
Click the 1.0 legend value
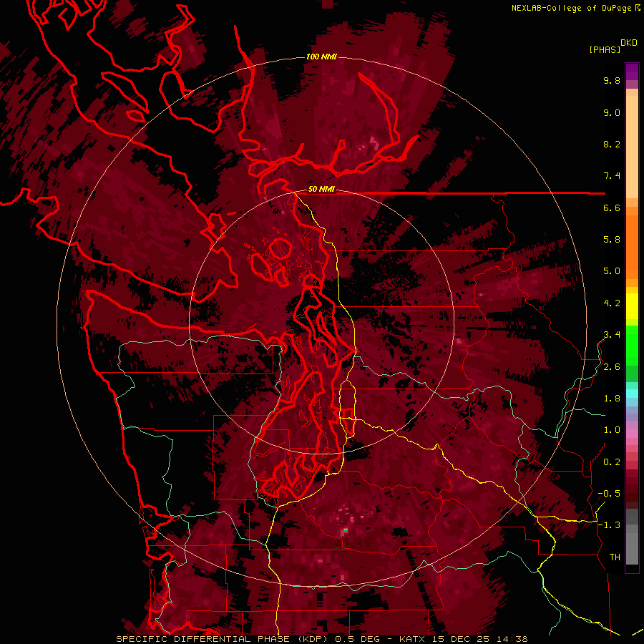click(612, 430)
